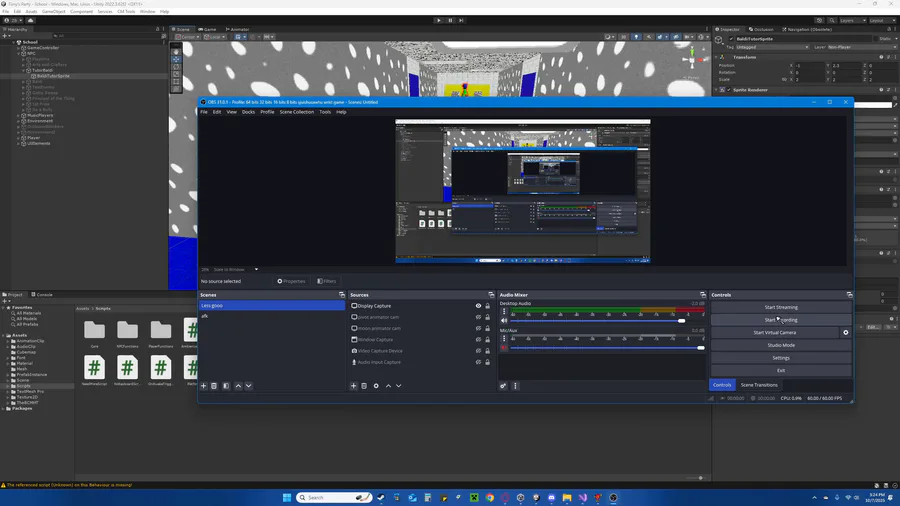This screenshot has width=900, height=506.
Task: Show the Audio Input Capture source
Action: point(478,362)
